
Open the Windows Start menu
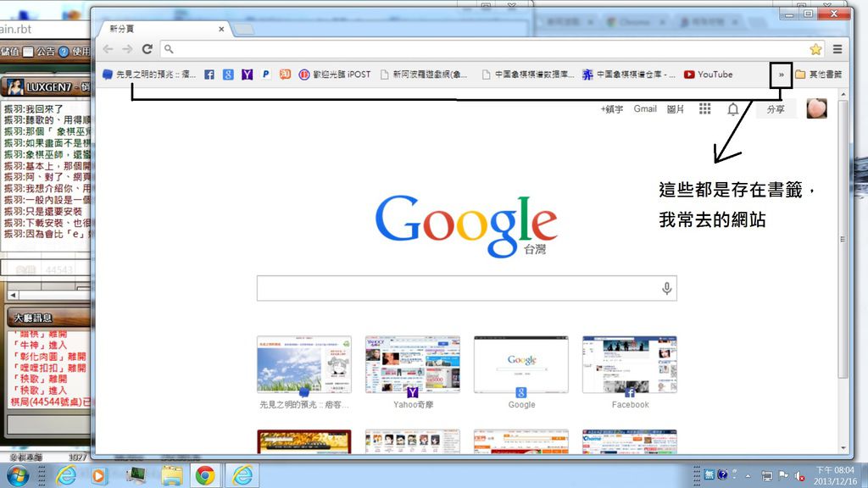(x=17, y=475)
